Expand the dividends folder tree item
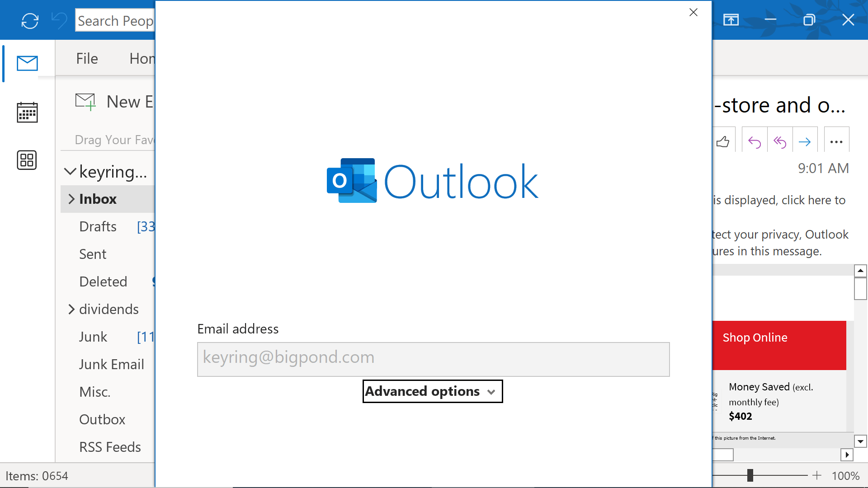The width and height of the screenshot is (868, 488). [71, 309]
